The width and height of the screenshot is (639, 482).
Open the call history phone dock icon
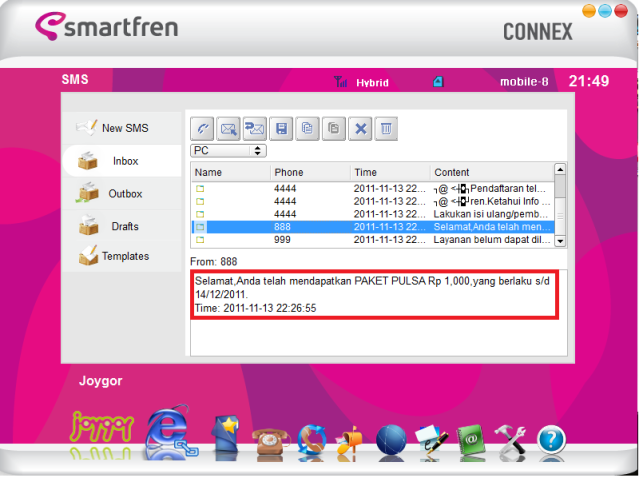[312, 440]
